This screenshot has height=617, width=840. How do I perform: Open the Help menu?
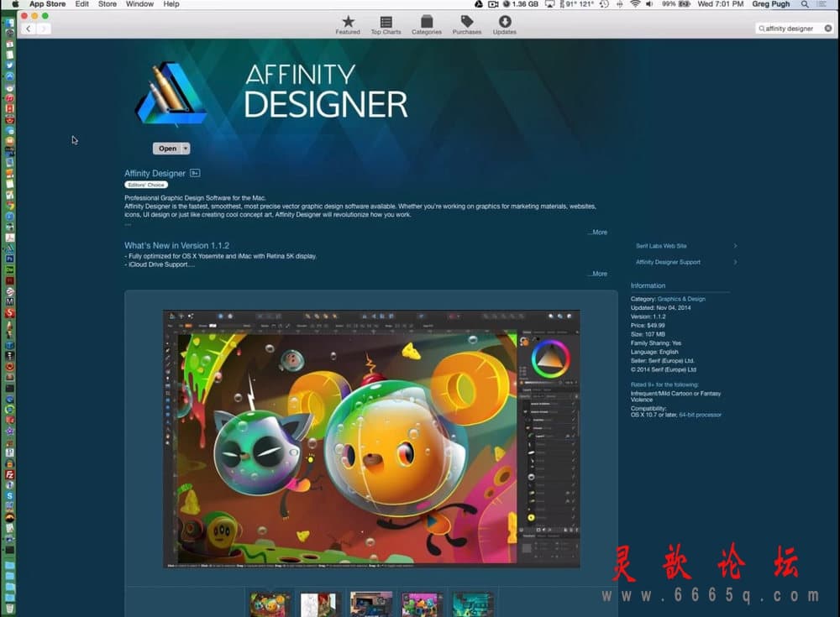click(171, 3)
